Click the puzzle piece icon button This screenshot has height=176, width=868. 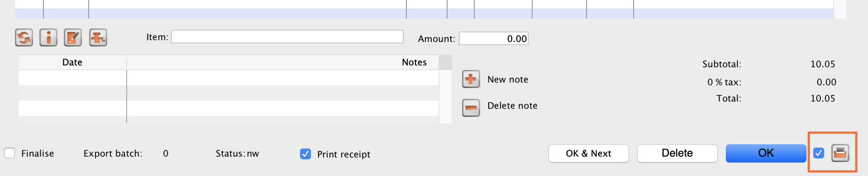(98, 37)
